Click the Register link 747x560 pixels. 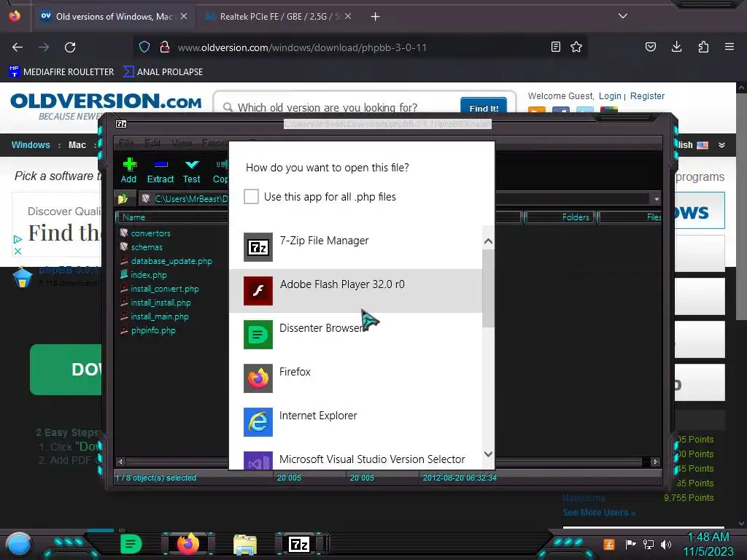(x=647, y=96)
